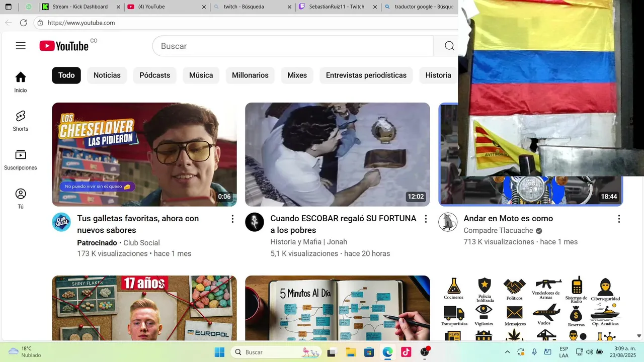Select the Noticias filter chip

(107, 75)
